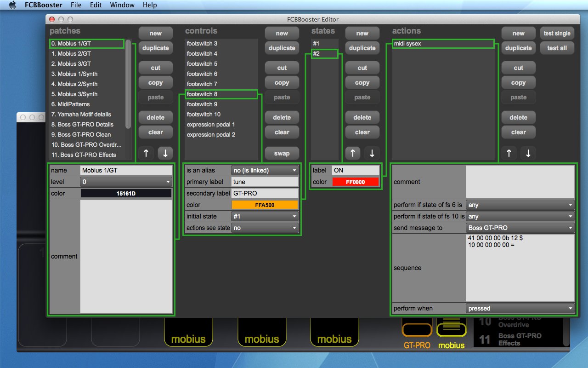
Task: Click the sysex sequence text area
Action: tap(520, 268)
